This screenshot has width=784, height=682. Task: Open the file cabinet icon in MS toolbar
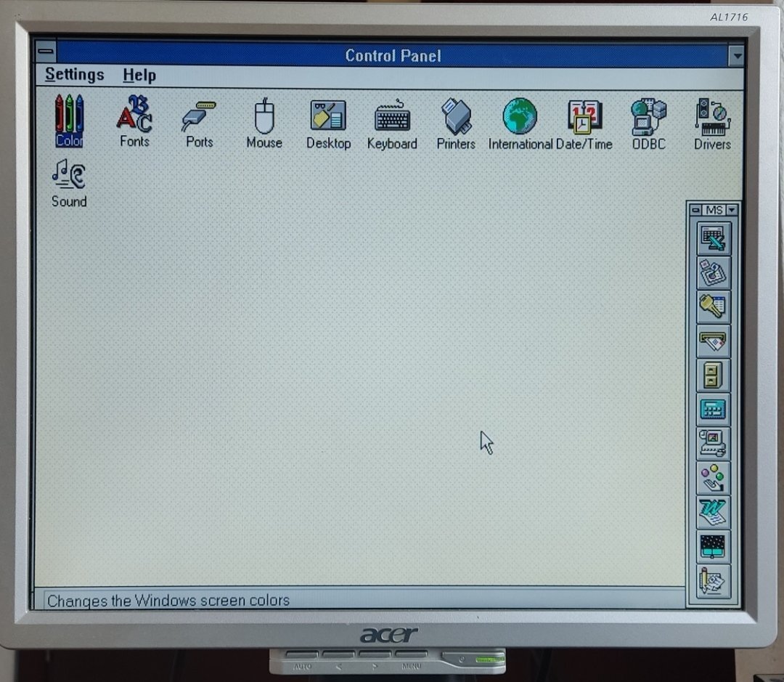tap(713, 375)
